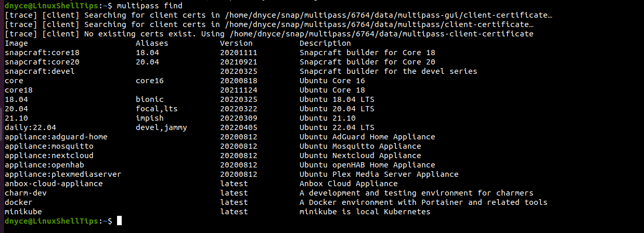This screenshot has height=233, width=644.
Task: Click 'minikube is local Kubernetes' description
Action: pyautogui.click(x=365, y=212)
